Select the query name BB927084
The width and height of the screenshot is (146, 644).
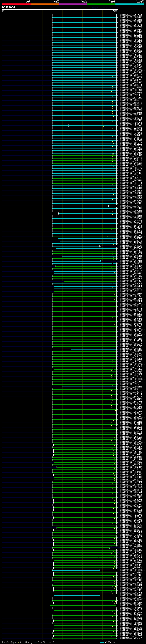pos(8,7)
